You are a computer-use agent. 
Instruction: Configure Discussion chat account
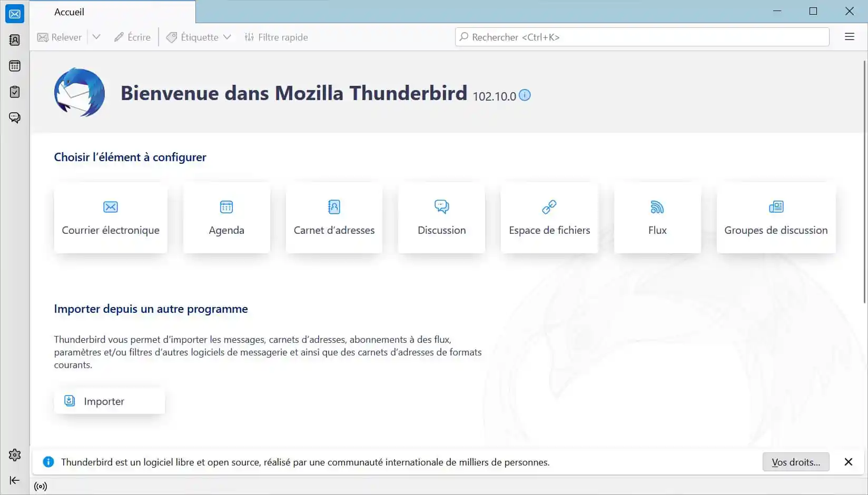(441, 218)
